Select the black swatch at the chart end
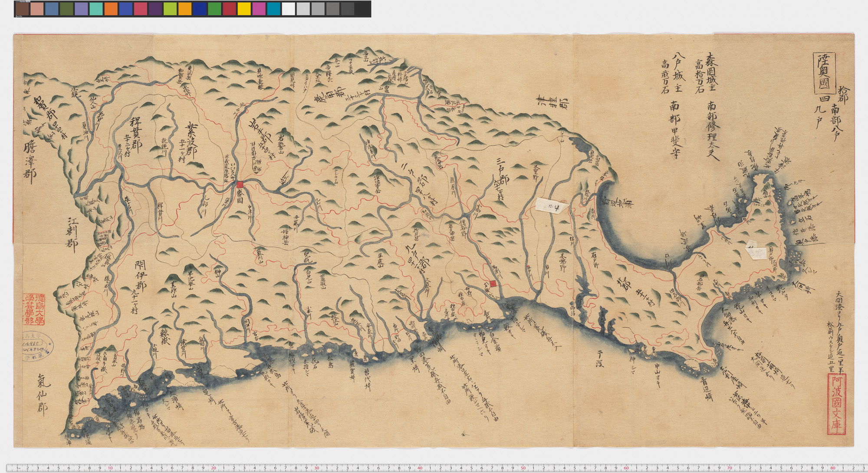Image resolution: width=868 pixels, height=473 pixels. pos(362,9)
